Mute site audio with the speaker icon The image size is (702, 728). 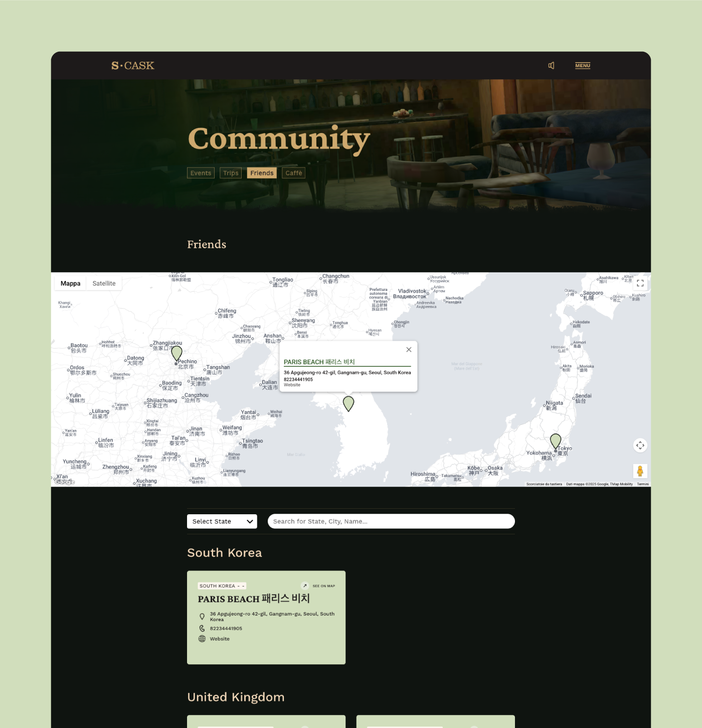click(x=551, y=66)
